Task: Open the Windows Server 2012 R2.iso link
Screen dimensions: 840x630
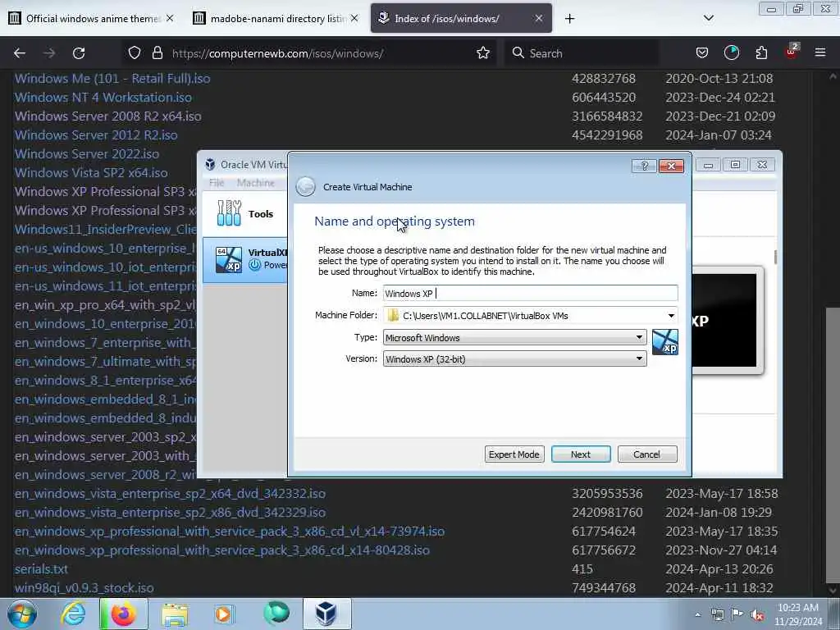Action: click(x=96, y=135)
